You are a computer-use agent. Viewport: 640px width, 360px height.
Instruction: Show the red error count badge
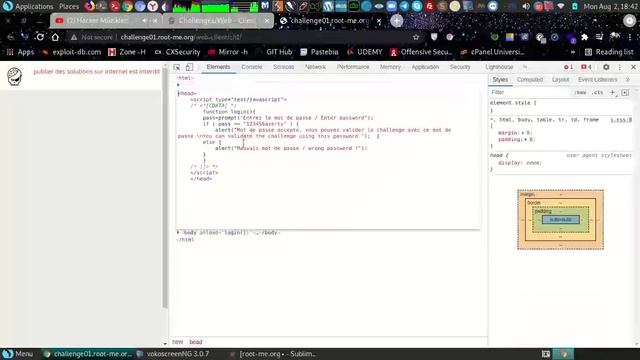click(x=568, y=67)
